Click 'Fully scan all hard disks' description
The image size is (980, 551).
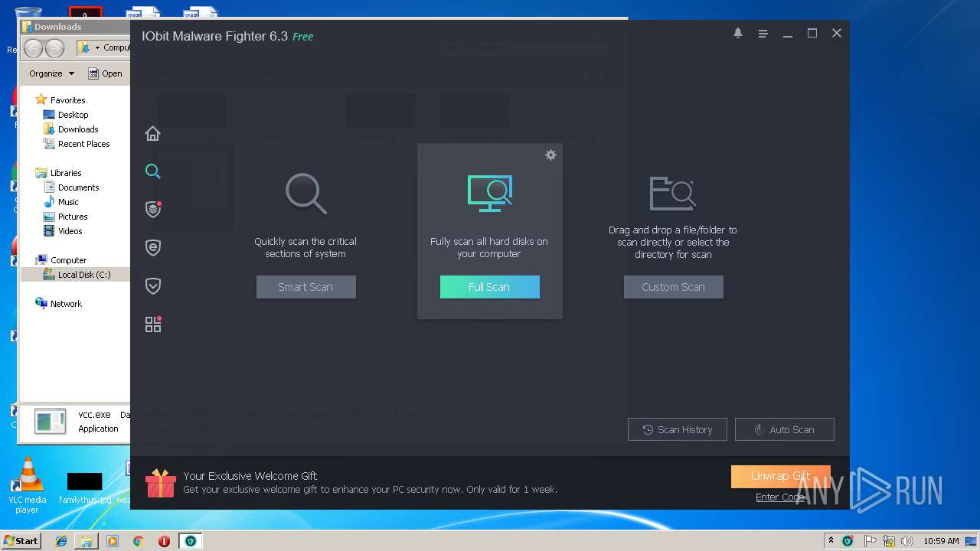[489, 247]
